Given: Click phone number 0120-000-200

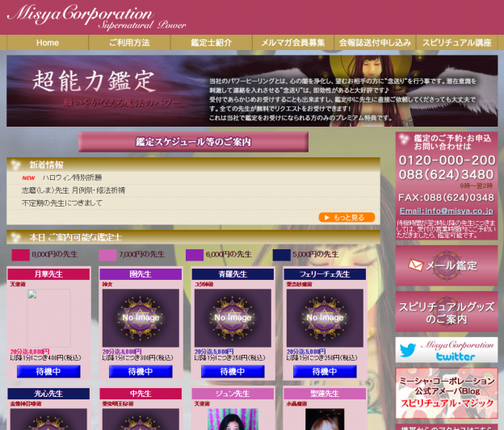Looking at the screenshot, I should coord(447,160).
